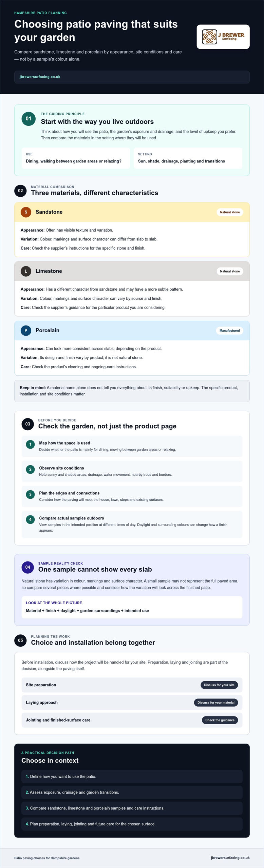Click the Manufactured tag on Porcelain
This screenshot has height=868, width=264.
point(229,331)
